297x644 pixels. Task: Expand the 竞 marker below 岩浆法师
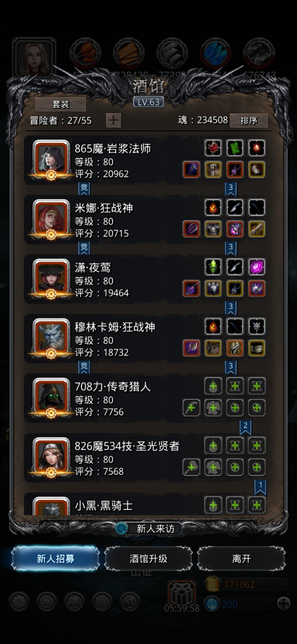point(84,189)
